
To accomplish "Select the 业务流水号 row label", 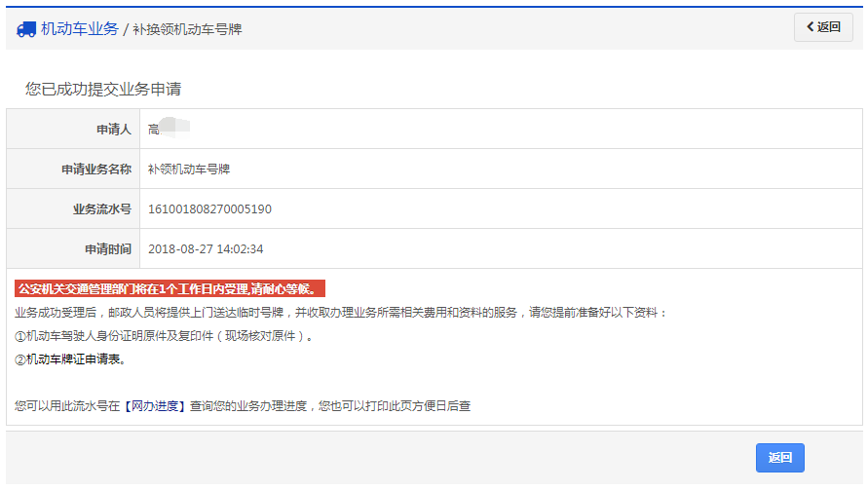I will tap(102, 208).
